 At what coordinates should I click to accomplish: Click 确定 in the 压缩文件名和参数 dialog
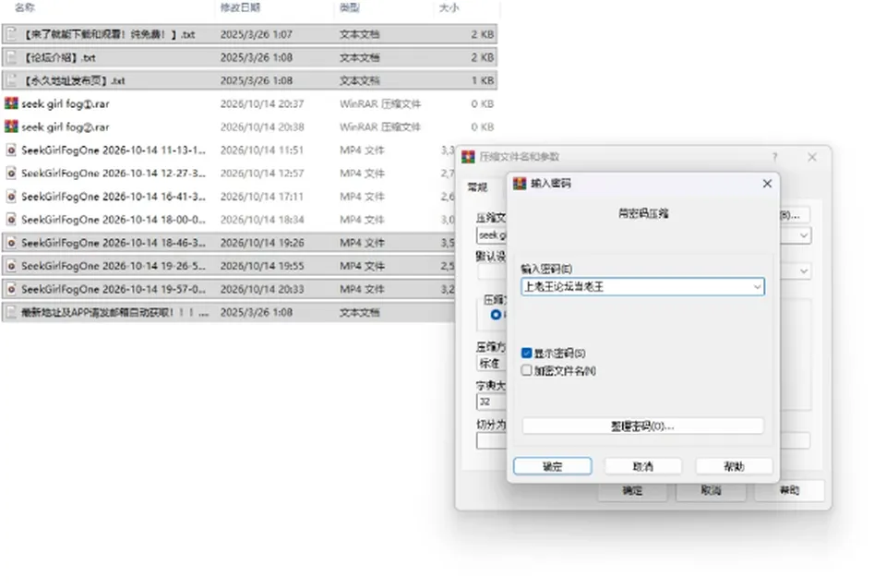pyautogui.click(x=632, y=490)
